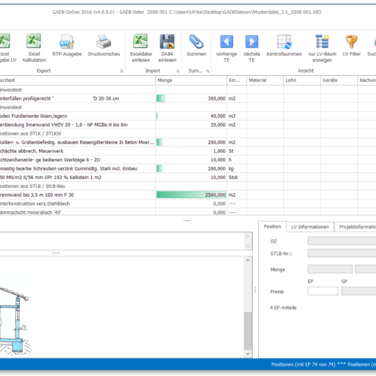Click the green quantity bar for 2500,000
The height and width of the screenshot is (376, 376).
pyautogui.click(x=191, y=195)
